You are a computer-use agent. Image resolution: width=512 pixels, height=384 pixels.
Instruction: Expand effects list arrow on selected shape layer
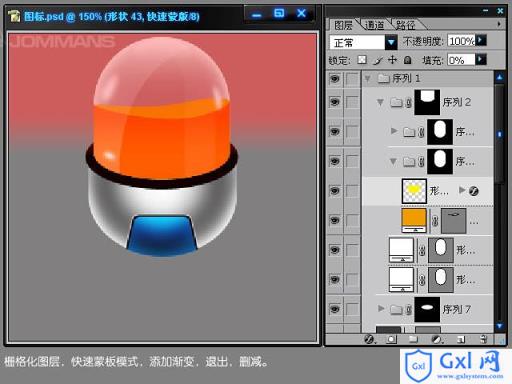[462, 190]
